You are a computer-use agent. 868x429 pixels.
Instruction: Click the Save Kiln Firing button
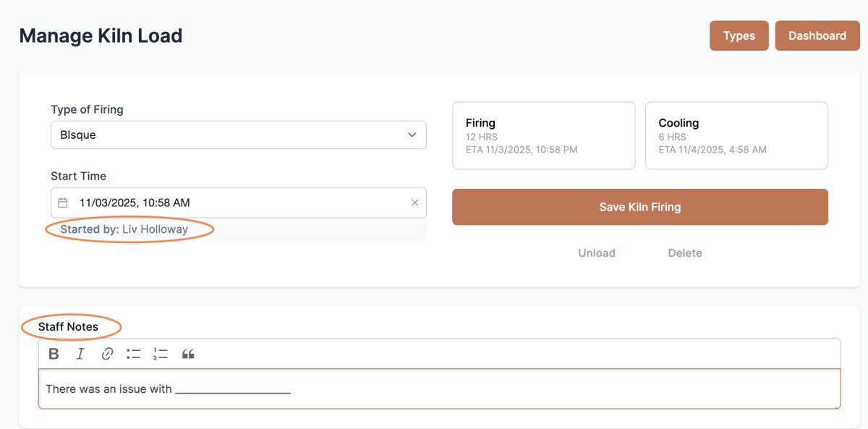pyautogui.click(x=639, y=207)
